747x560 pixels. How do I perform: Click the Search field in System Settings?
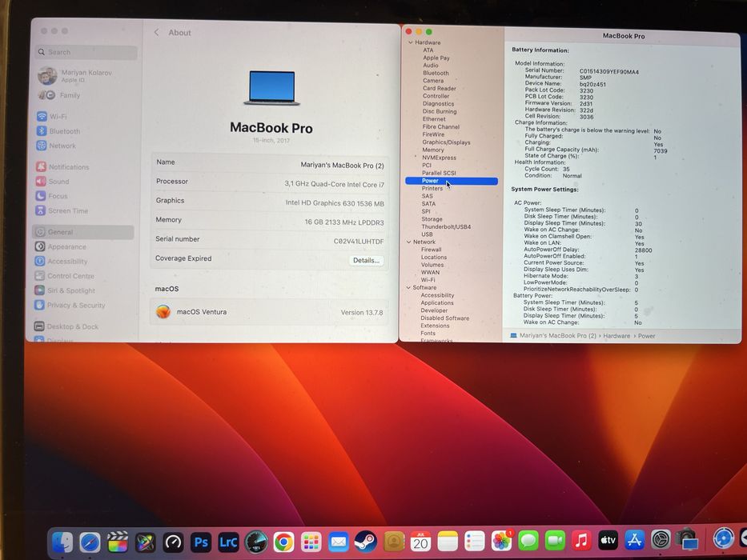pos(86,52)
